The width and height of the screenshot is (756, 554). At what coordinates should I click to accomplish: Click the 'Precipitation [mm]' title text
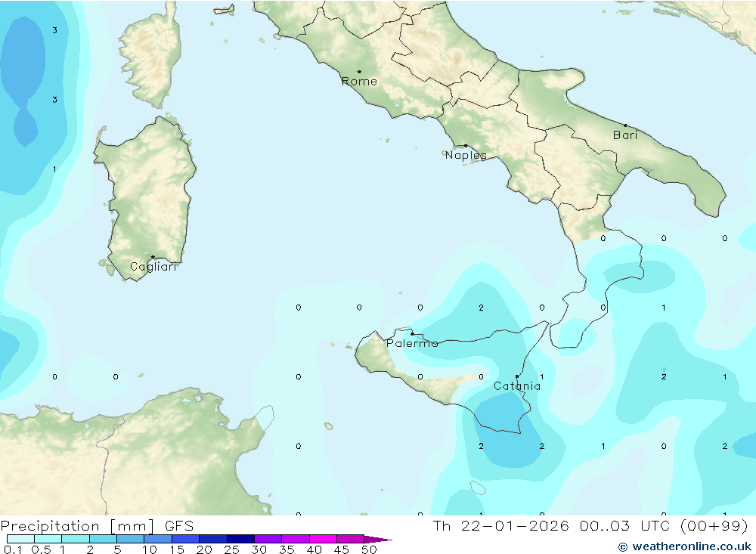[x=77, y=526]
